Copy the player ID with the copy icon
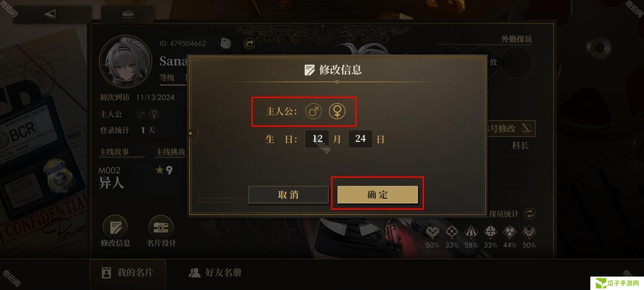 [x=226, y=43]
